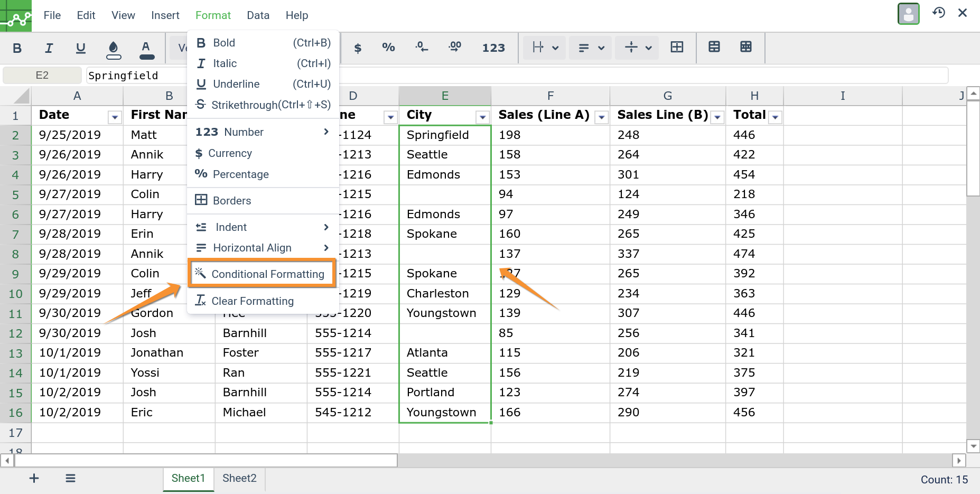The height and width of the screenshot is (494, 980).
Task: Click the Total column header filter arrow
Action: tap(775, 116)
